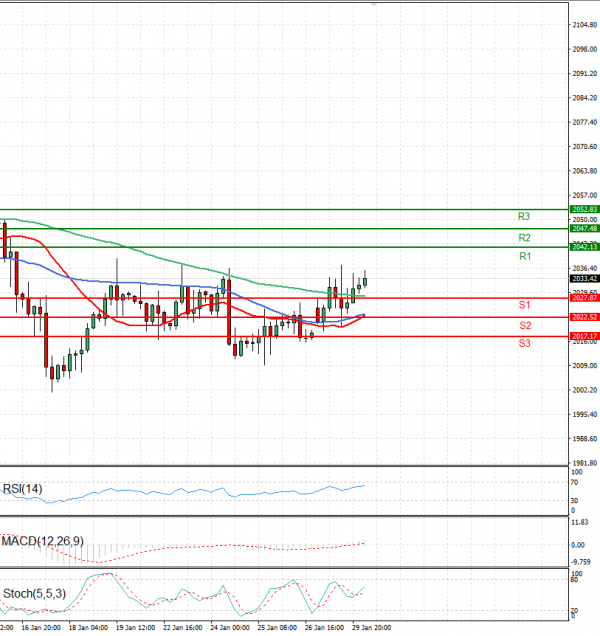Click the 24 Jan 00:00 time label

point(230,628)
